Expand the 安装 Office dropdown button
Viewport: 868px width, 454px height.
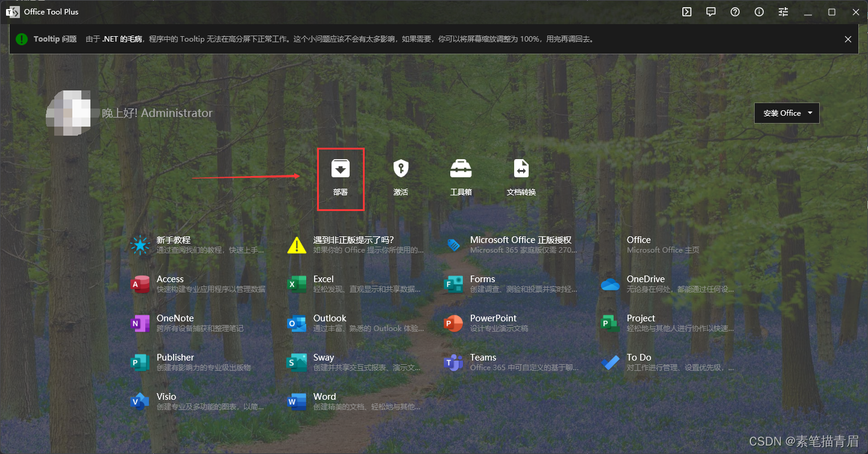(x=787, y=113)
